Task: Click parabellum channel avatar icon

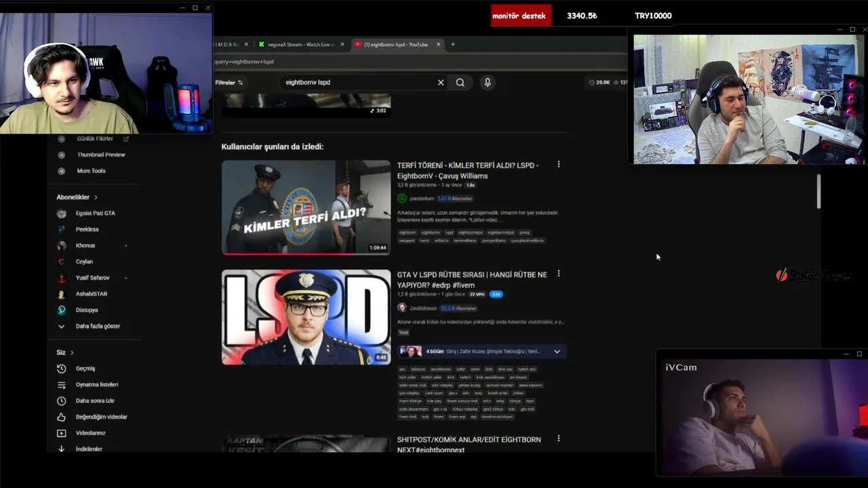Action: pyautogui.click(x=402, y=199)
